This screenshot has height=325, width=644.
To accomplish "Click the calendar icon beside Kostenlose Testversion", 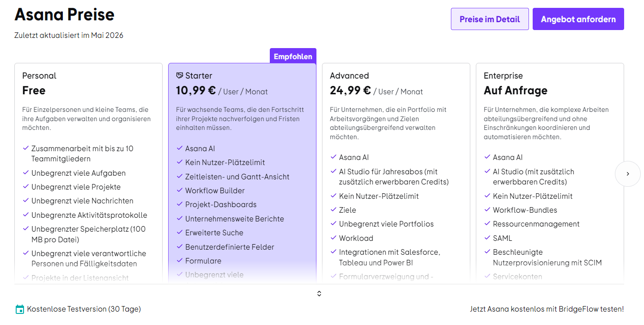I will point(19,309).
